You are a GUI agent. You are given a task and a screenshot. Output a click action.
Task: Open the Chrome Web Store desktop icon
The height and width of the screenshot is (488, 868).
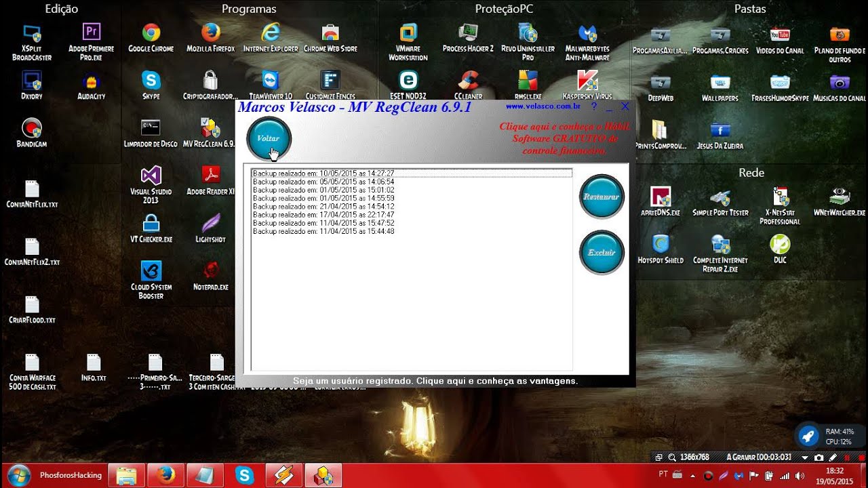[x=330, y=37]
